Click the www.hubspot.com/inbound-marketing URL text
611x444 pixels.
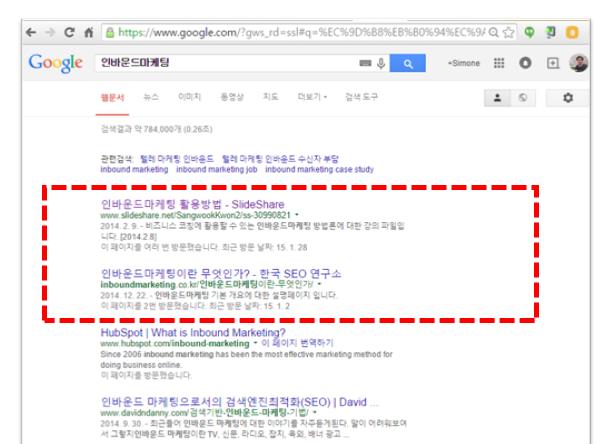pos(175,343)
